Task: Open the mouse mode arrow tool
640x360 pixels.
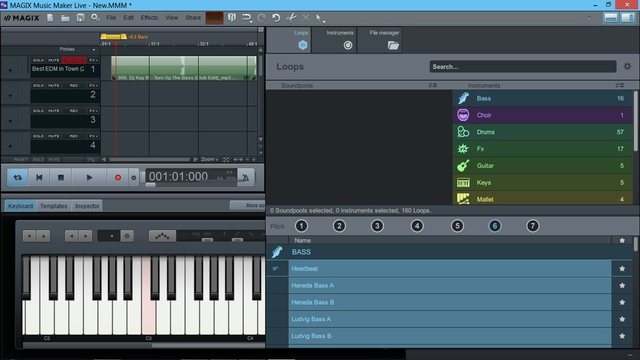Action: [320, 18]
